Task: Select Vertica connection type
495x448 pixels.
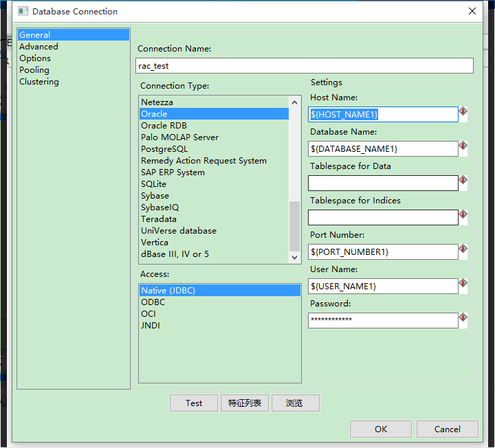Action: (x=214, y=243)
